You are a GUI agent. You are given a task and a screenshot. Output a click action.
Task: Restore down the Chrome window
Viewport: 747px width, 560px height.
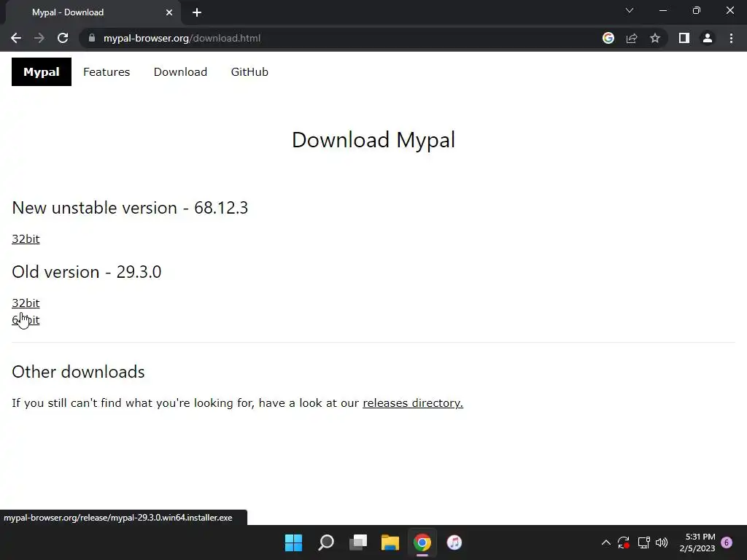point(697,10)
